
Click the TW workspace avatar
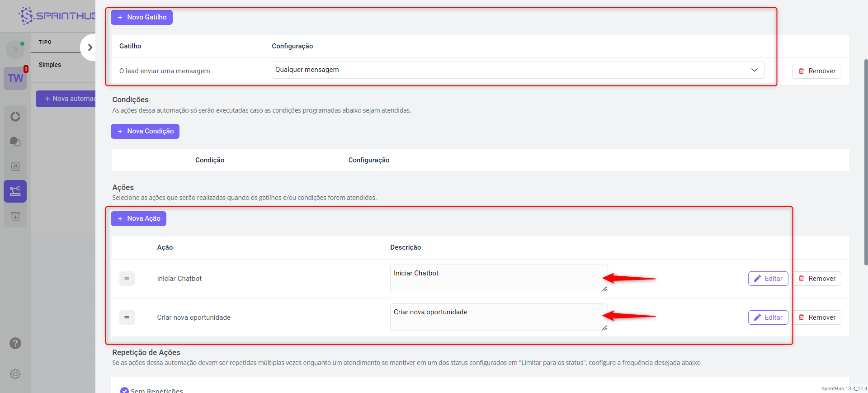click(15, 78)
